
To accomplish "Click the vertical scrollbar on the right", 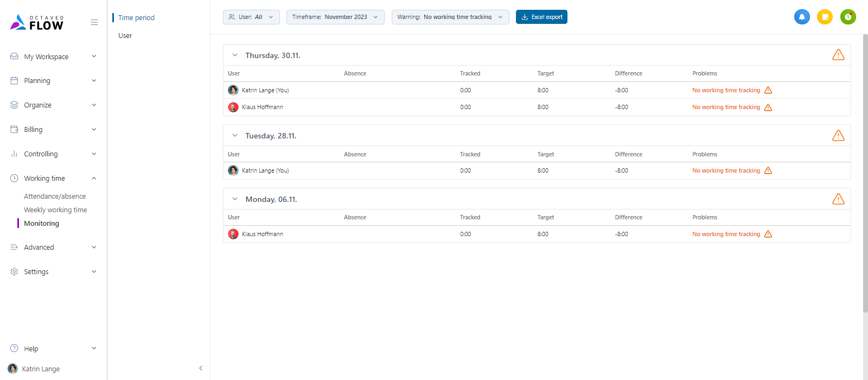I will click(x=865, y=174).
